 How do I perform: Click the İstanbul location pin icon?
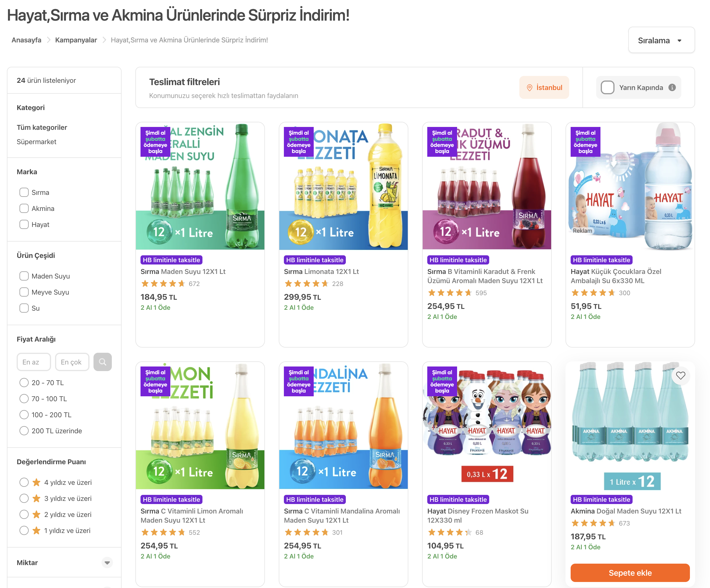click(x=529, y=88)
